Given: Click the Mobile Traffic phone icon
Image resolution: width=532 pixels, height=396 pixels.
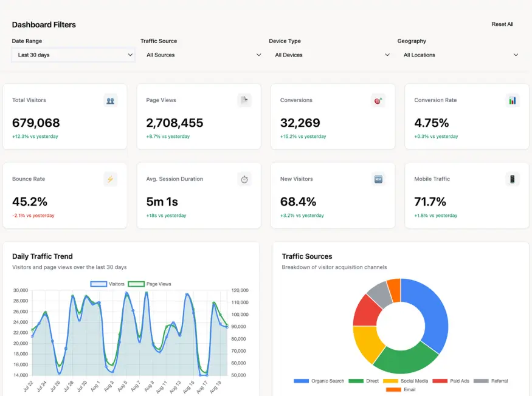Looking at the screenshot, I should [x=512, y=179].
